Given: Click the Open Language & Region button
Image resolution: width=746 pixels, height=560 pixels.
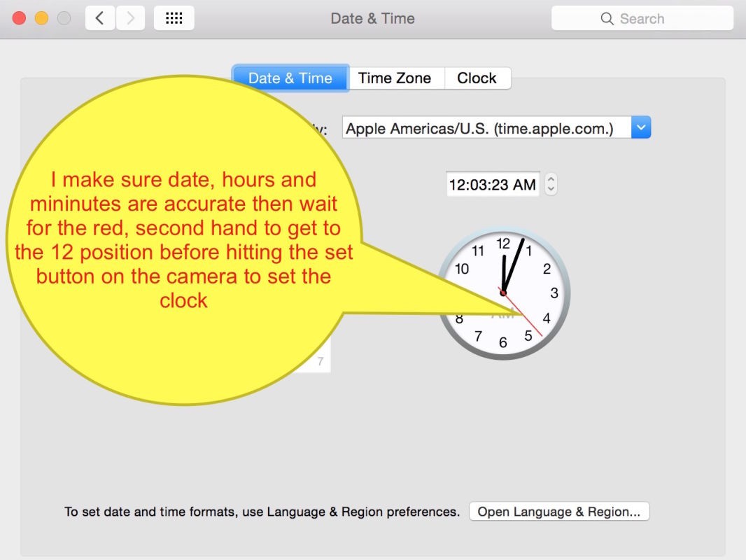Looking at the screenshot, I should click(559, 512).
